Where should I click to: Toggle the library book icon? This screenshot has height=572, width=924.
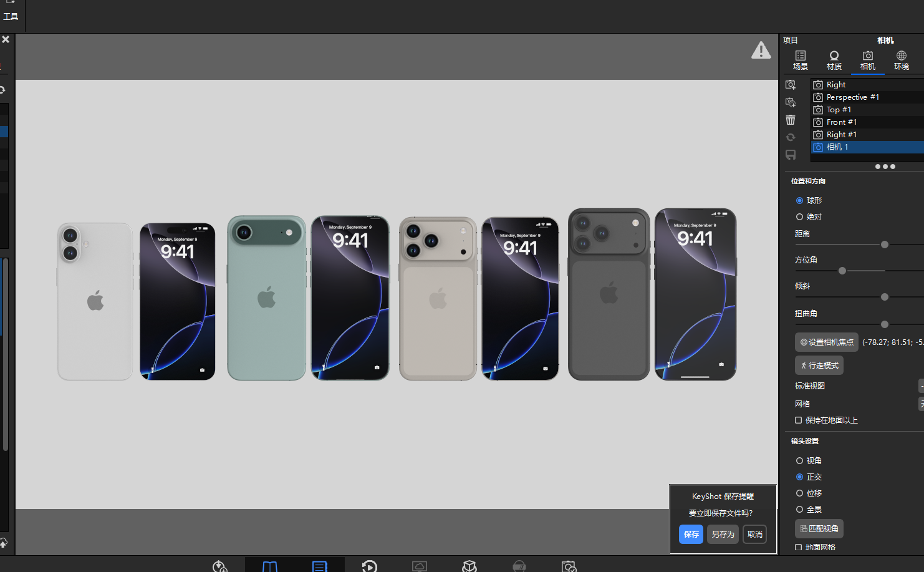point(270,566)
